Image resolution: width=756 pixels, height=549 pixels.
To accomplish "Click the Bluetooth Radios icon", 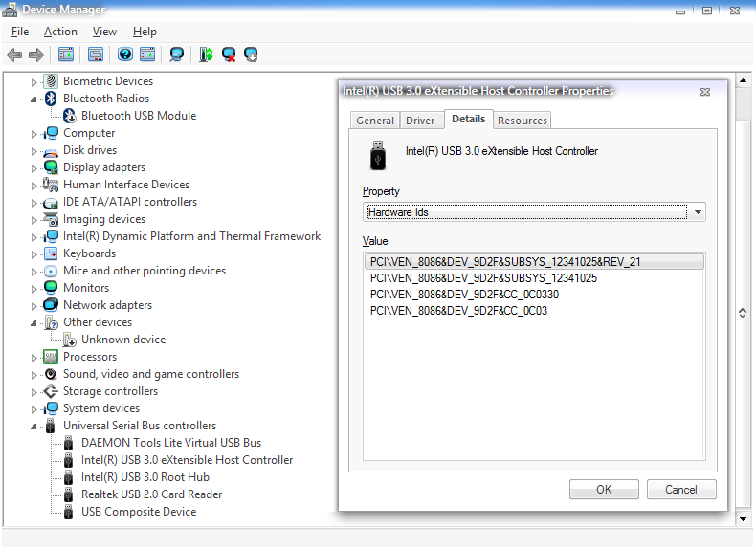I will point(51,99).
